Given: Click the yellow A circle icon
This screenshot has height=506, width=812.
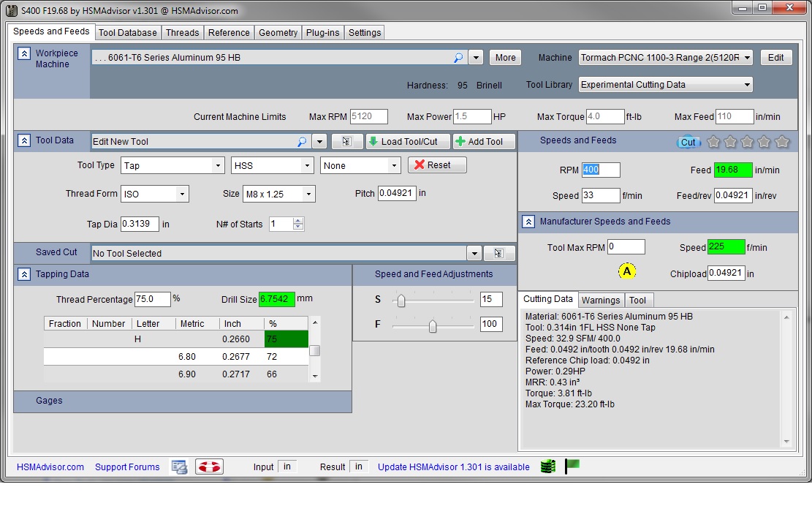Looking at the screenshot, I should click(x=627, y=271).
